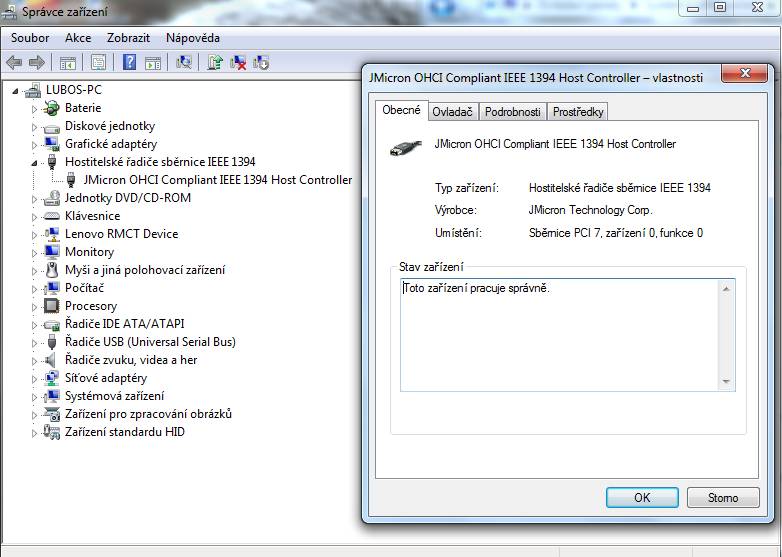Click the Properties toolbar icon

click(98, 62)
